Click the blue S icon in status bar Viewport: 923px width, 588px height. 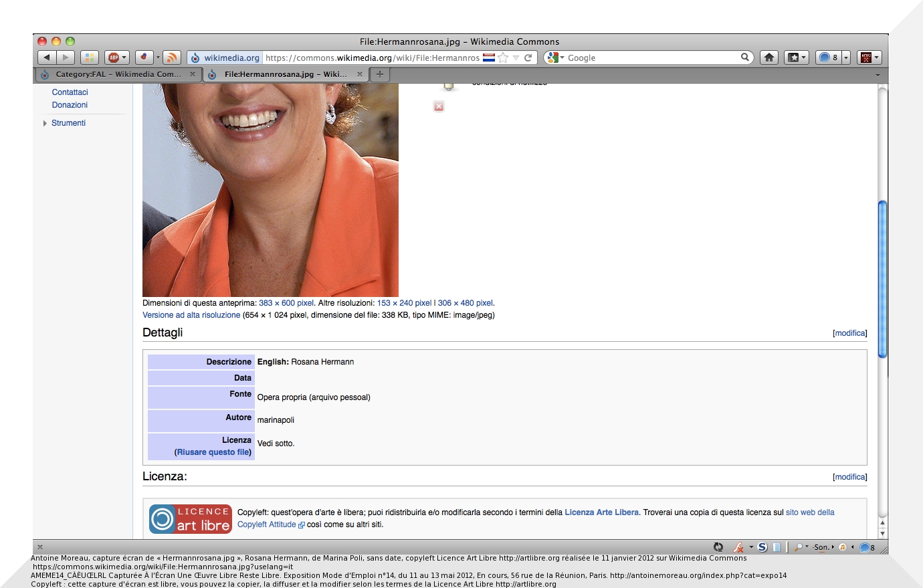pyautogui.click(x=762, y=547)
